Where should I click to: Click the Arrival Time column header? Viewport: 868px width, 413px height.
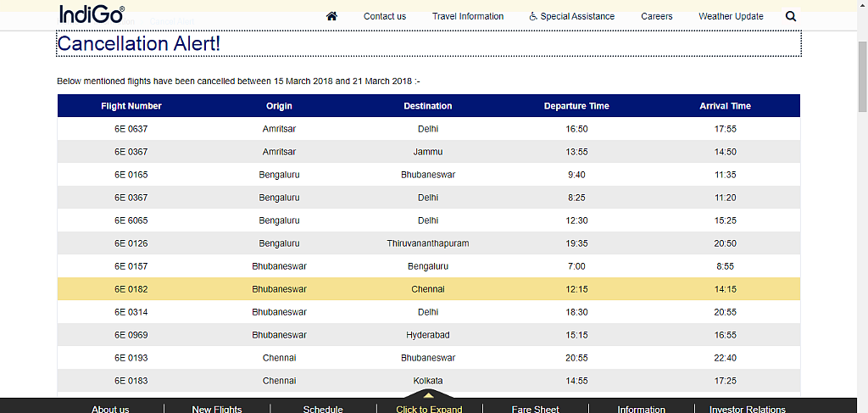pos(726,106)
